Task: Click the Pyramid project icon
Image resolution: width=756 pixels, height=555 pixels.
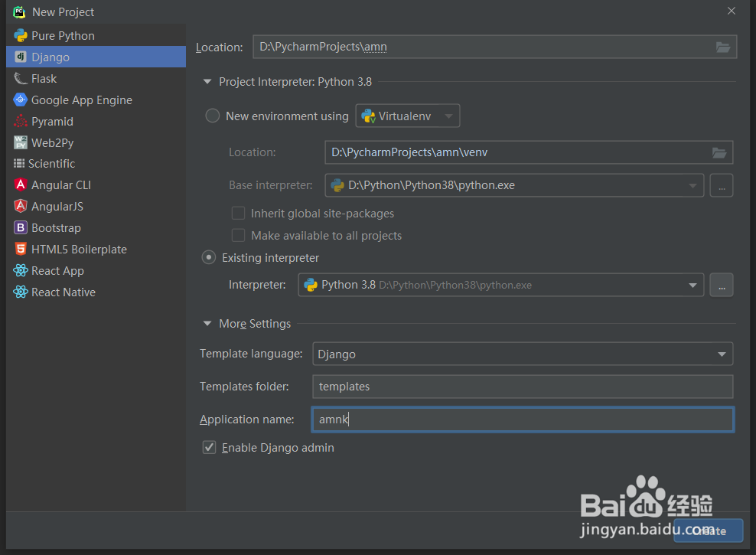Action: tap(20, 122)
